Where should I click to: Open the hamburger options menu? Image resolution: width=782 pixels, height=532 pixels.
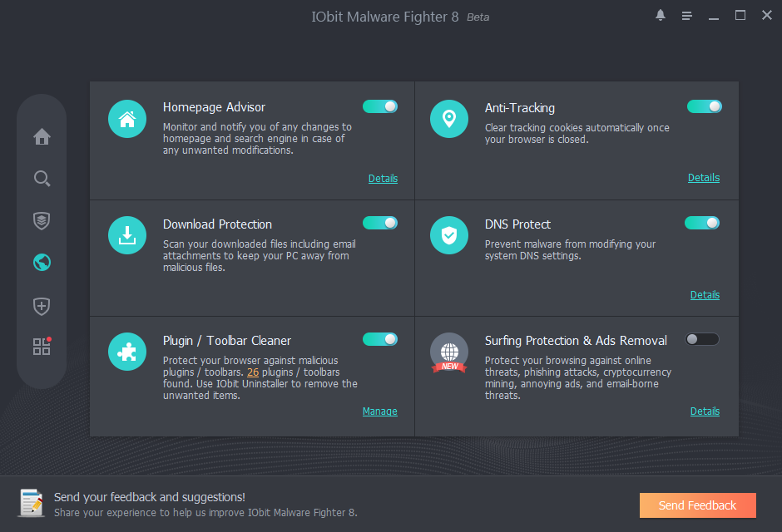pyautogui.click(x=687, y=16)
